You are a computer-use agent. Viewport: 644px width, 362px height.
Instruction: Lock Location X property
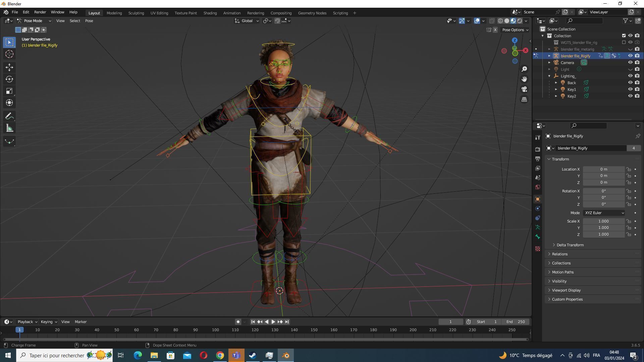click(629, 169)
